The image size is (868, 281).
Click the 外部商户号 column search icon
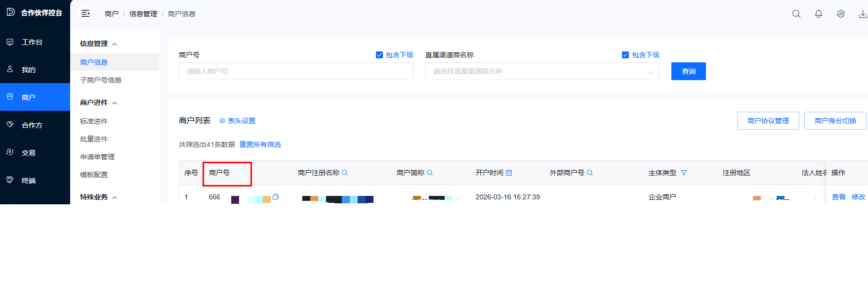589,173
